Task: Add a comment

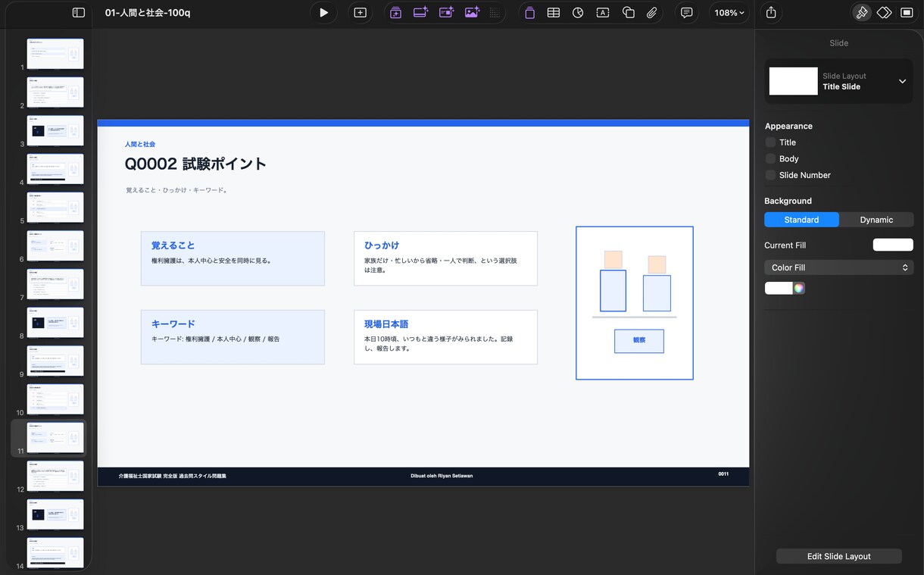Action: (x=687, y=13)
